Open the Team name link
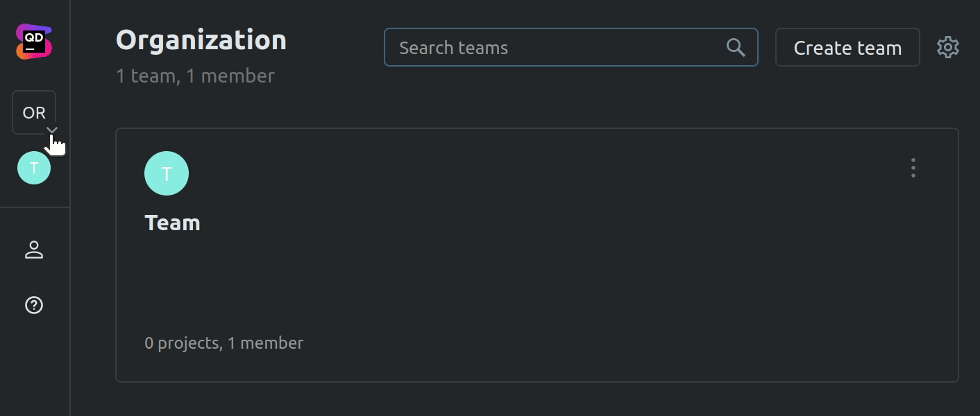This screenshot has height=416, width=980. click(x=172, y=223)
